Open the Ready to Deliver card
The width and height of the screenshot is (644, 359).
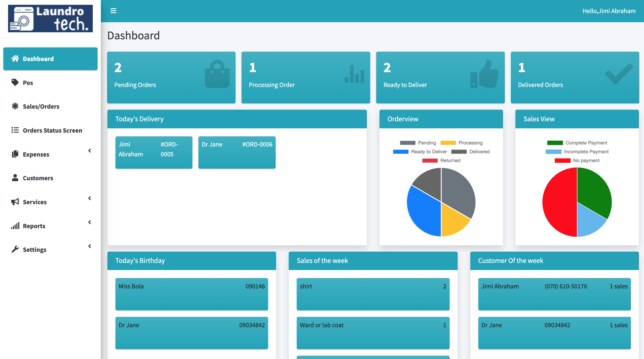[441, 77]
